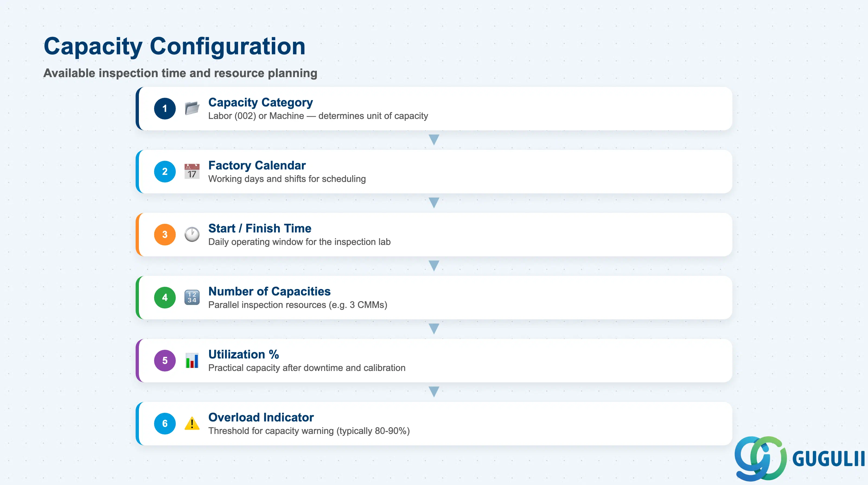Select the purple step 5 circle

(165, 361)
